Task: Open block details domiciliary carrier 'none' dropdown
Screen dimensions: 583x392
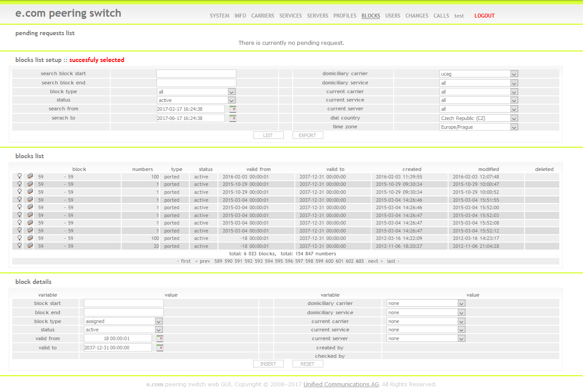Action: tap(426, 303)
